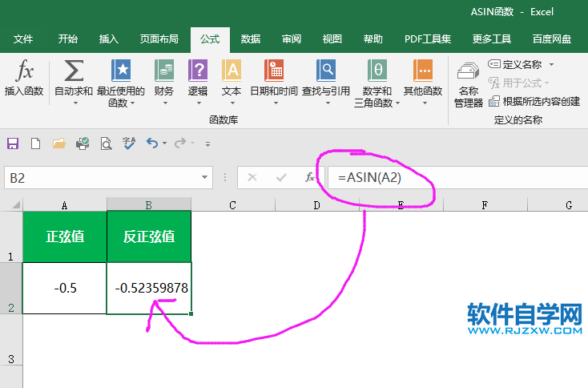Open the Name Manager (名称管理器) icon

(468, 71)
